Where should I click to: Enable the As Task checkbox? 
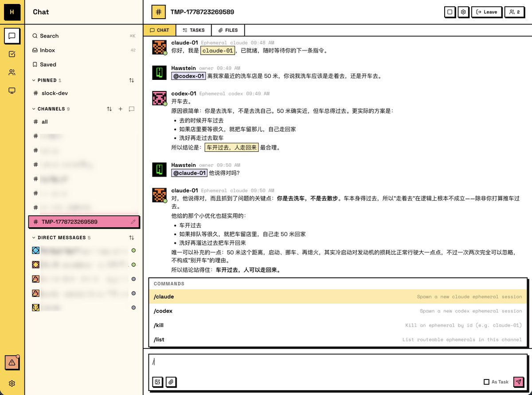[x=486, y=382]
